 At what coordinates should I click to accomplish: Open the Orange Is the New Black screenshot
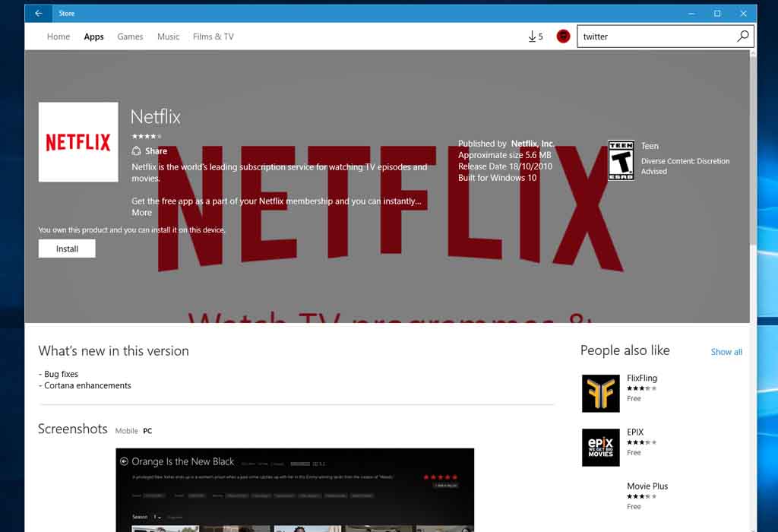click(295, 489)
